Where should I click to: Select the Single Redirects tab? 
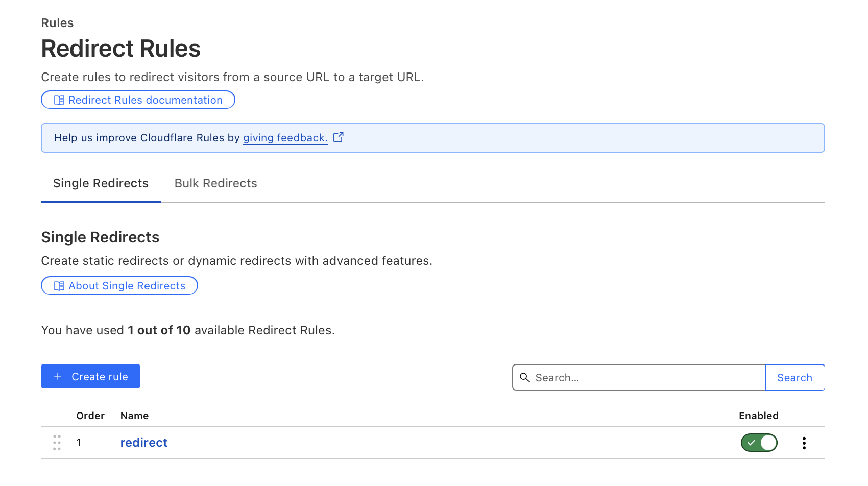[101, 183]
